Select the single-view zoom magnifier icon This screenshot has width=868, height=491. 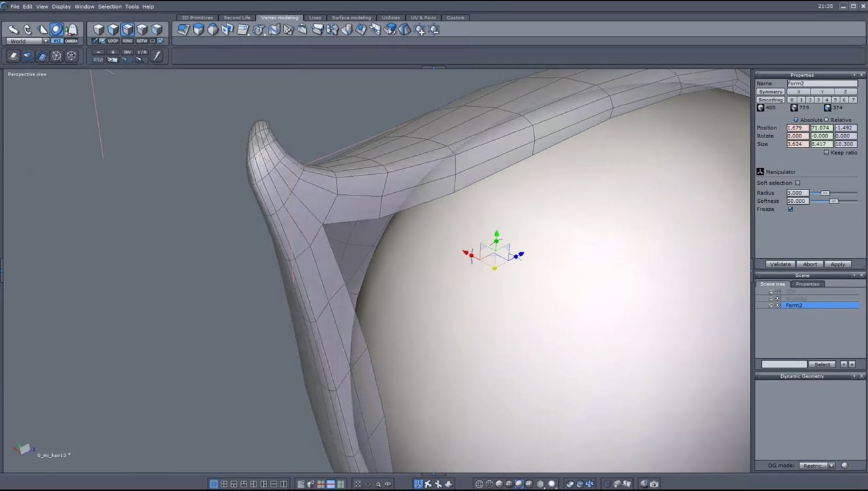click(378, 484)
